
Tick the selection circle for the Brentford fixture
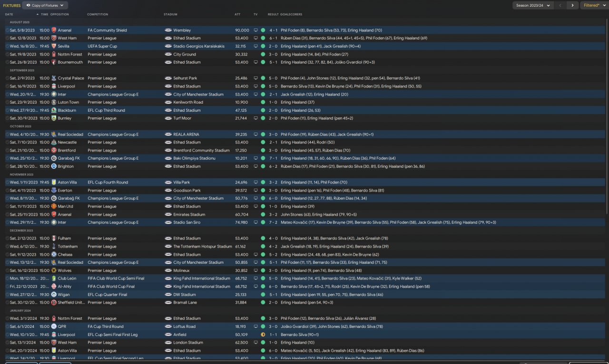7,150
